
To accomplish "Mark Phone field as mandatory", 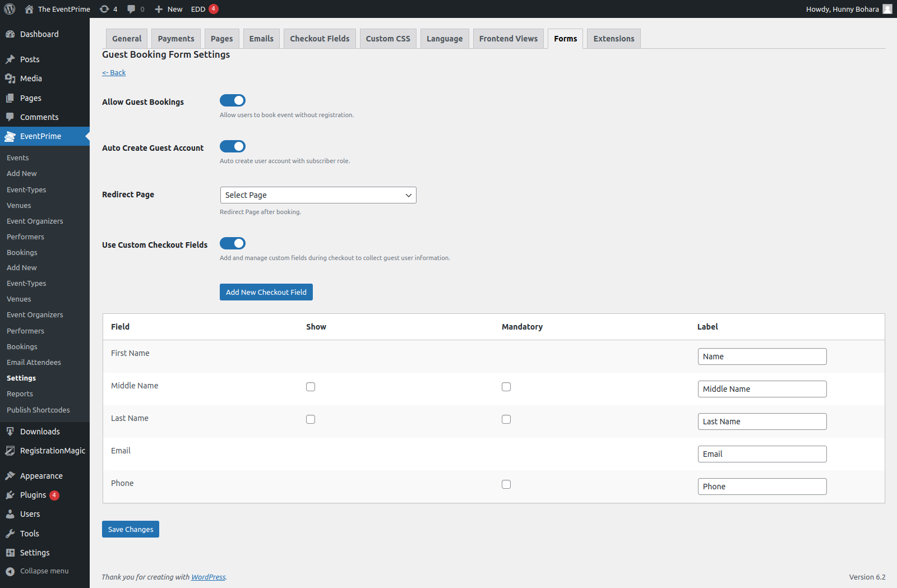I will [x=506, y=484].
